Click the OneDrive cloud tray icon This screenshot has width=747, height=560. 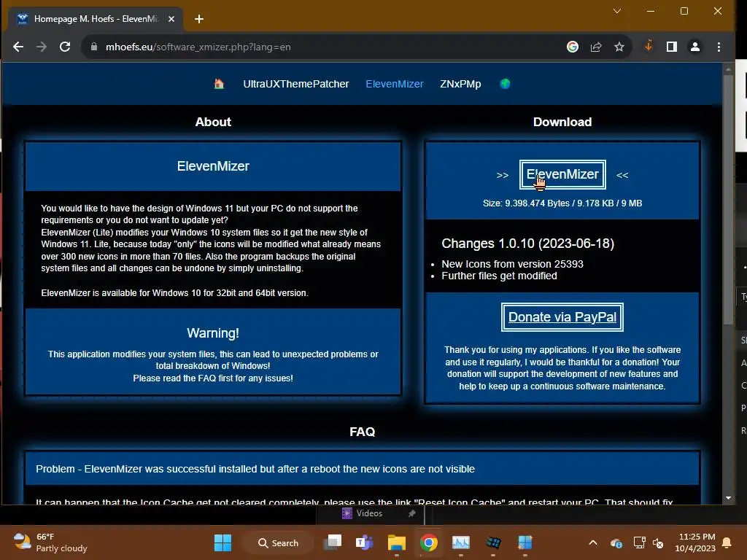click(x=616, y=542)
